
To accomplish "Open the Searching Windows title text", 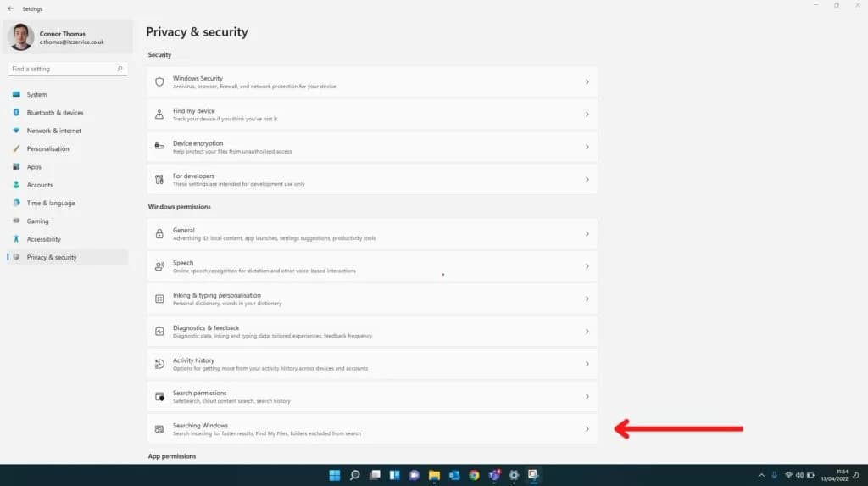I will pos(200,426).
